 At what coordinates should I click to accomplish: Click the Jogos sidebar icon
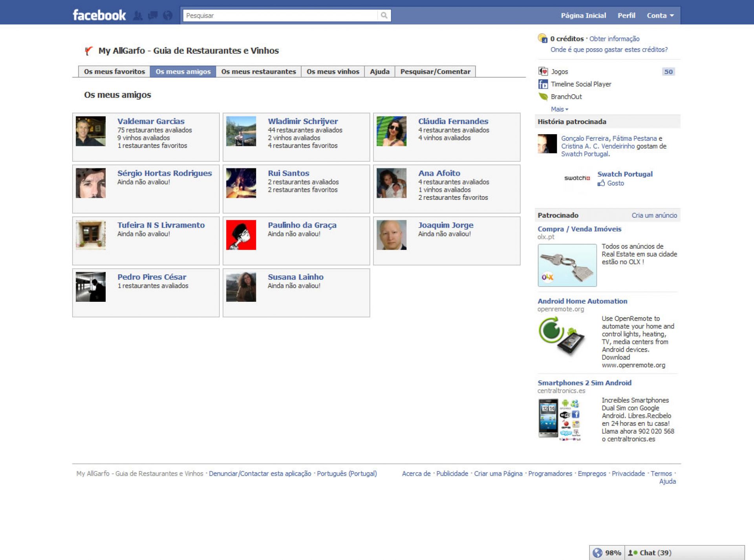pyautogui.click(x=543, y=71)
